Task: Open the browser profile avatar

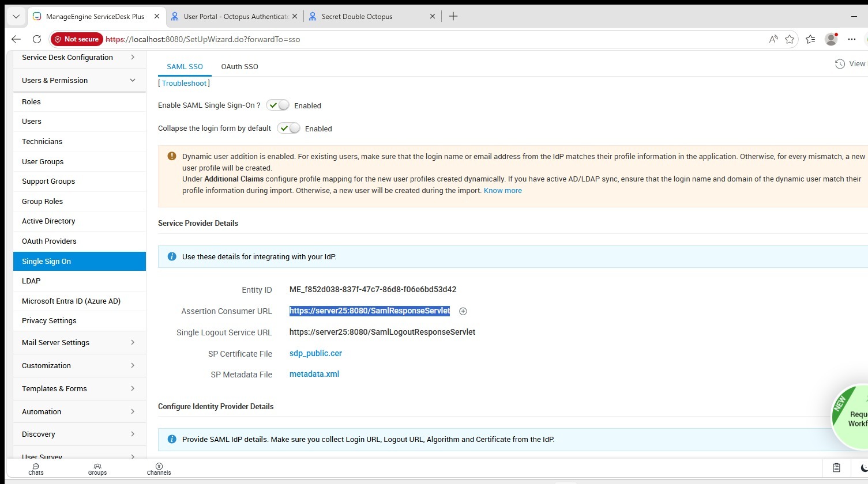Action: 831,39
